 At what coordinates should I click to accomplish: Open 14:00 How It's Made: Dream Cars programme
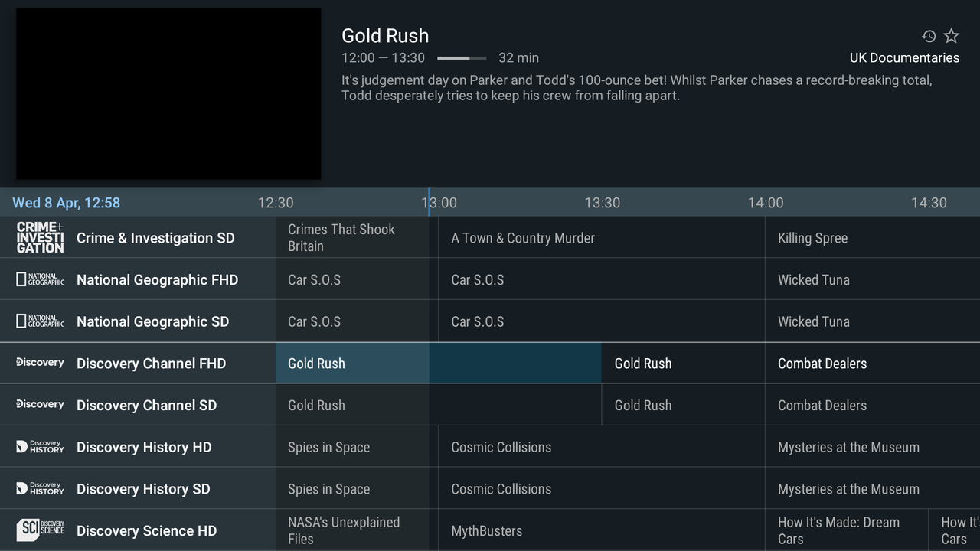pos(847,530)
